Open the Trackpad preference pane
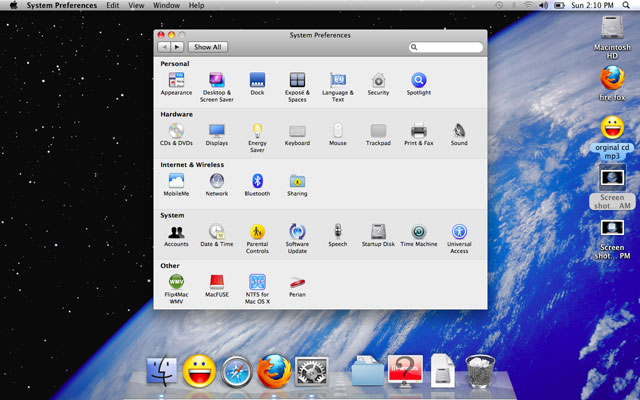 pos(378,134)
